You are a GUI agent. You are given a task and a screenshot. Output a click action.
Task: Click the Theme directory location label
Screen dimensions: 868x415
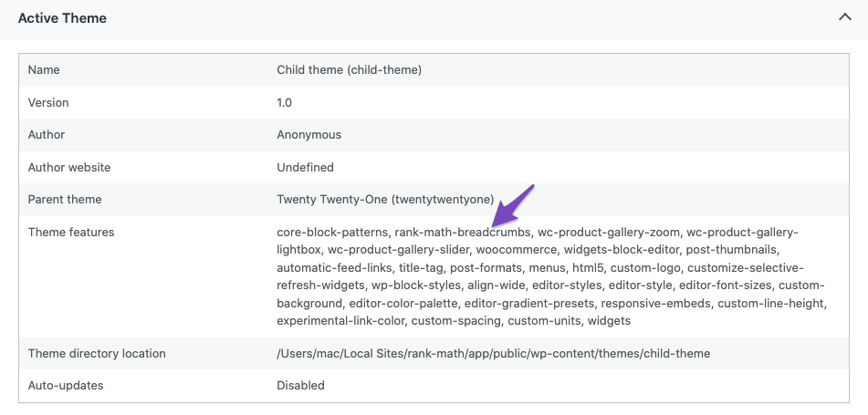(x=97, y=353)
